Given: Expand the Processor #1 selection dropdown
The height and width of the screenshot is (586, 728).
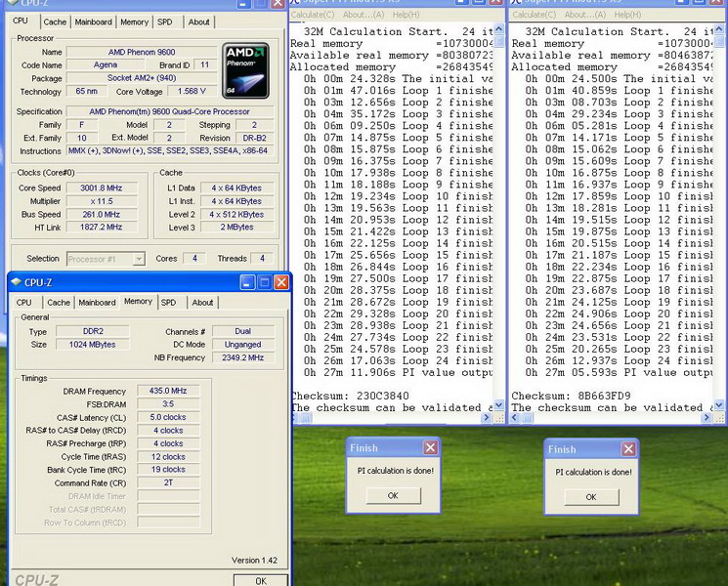Looking at the screenshot, I should (x=139, y=259).
